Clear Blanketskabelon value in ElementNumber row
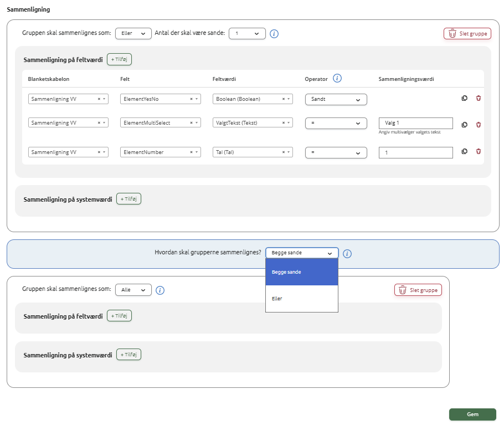Image resolution: width=504 pixels, height=425 pixels. tap(99, 152)
